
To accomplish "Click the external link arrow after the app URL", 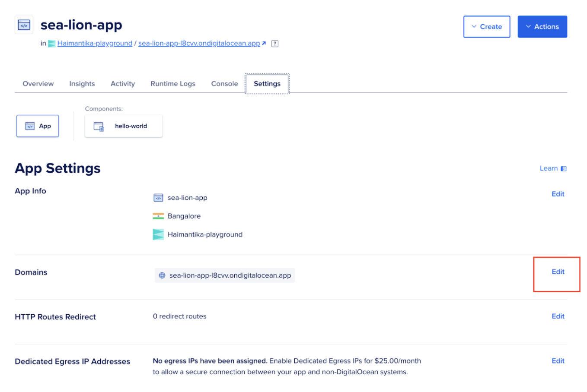I will 264,43.
